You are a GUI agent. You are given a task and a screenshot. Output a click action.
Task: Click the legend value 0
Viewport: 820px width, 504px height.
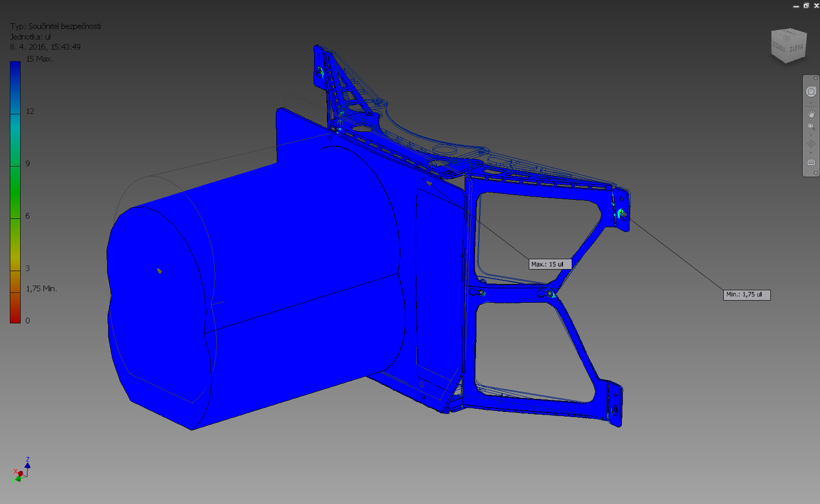(x=28, y=320)
